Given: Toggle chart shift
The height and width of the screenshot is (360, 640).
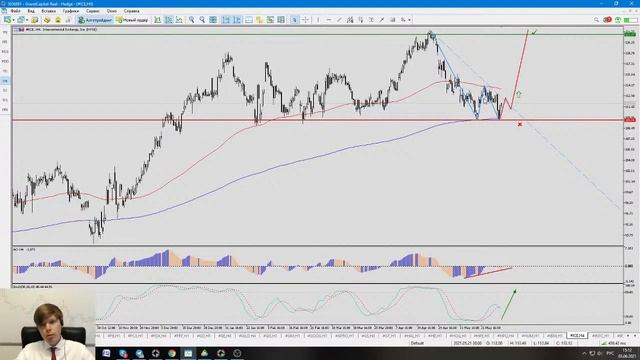Looking at the screenshot, I should 237,20.
